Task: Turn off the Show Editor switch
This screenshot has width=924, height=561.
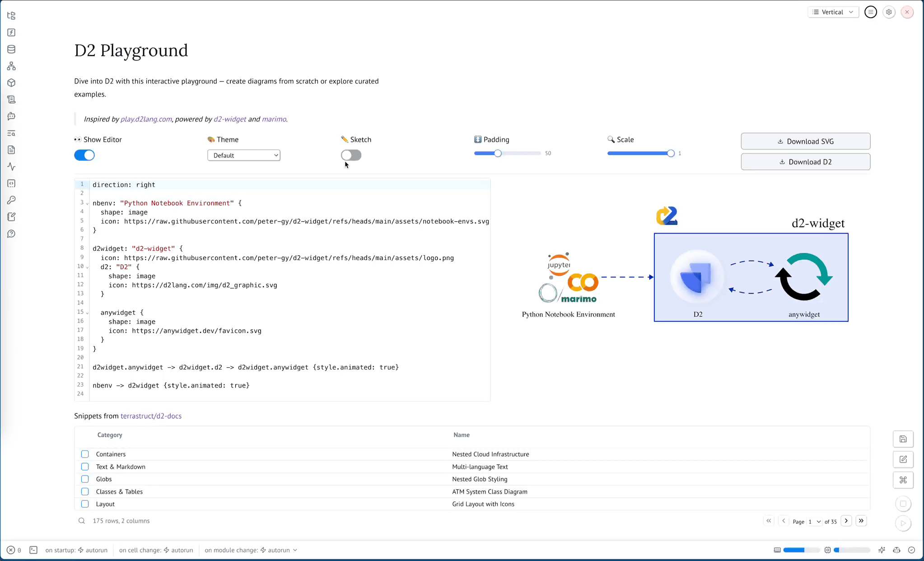Action: coord(84,155)
